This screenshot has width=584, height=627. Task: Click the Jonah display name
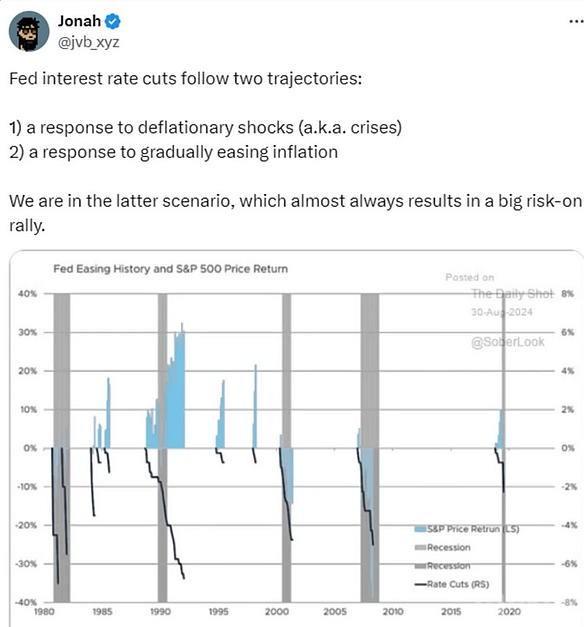[x=79, y=21]
